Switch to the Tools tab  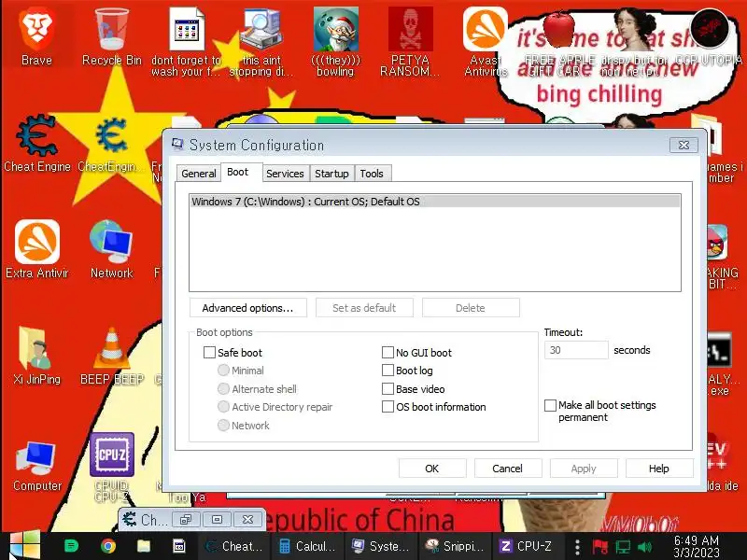point(372,174)
